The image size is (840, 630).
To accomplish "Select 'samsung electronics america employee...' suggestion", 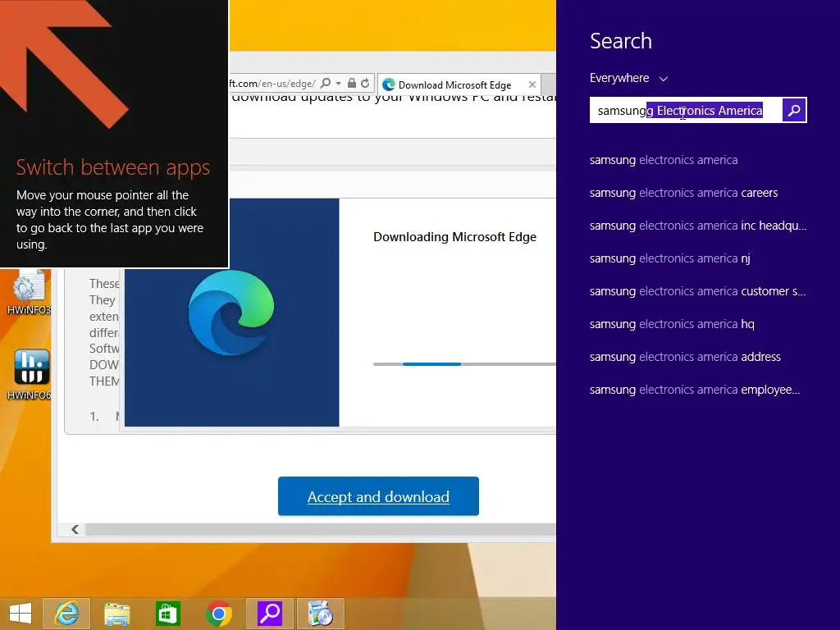I will (695, 390).
